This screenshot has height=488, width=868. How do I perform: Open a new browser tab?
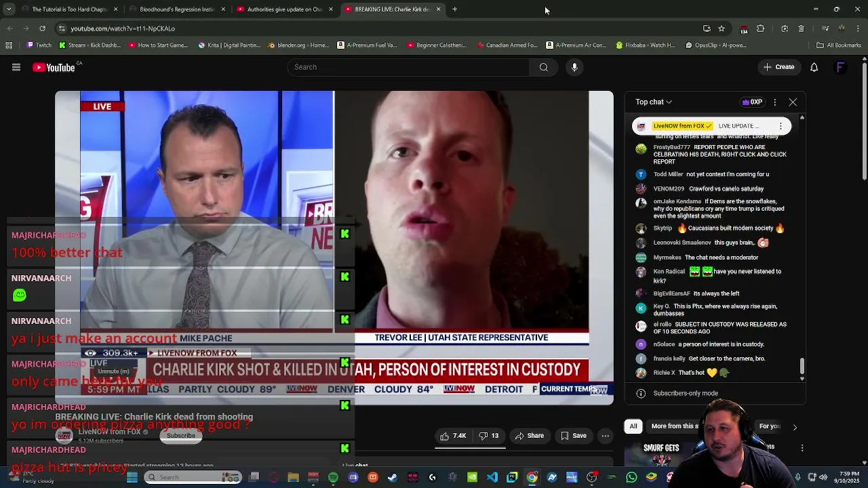pyautogui.click(x=454, y=9)
